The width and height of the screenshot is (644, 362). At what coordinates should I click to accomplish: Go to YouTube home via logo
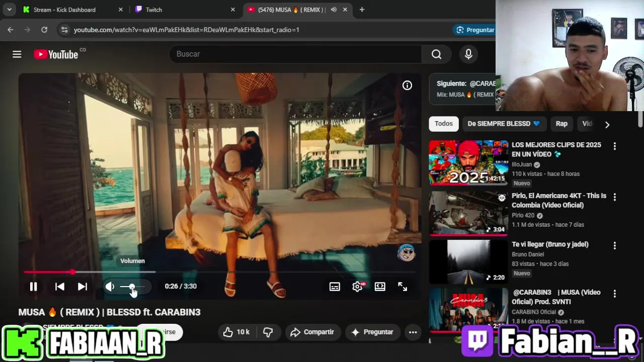coord(56,54)
